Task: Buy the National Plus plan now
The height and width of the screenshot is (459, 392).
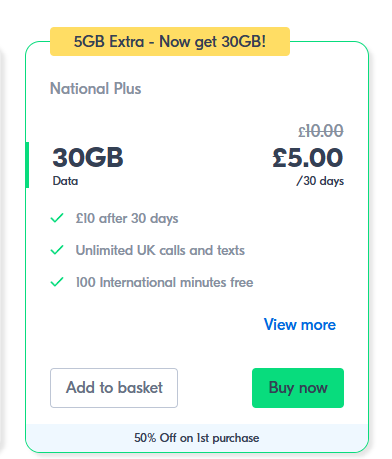Action: point(298,388)
